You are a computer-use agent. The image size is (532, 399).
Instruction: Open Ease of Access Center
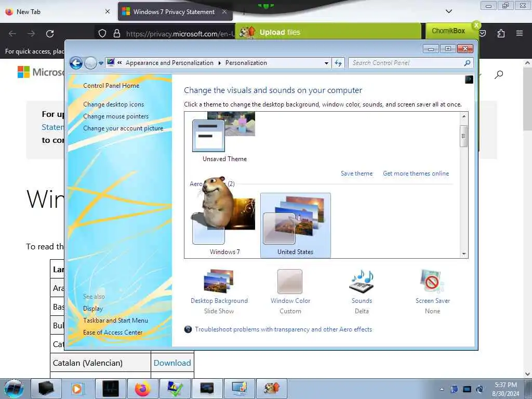click(113, 332)
